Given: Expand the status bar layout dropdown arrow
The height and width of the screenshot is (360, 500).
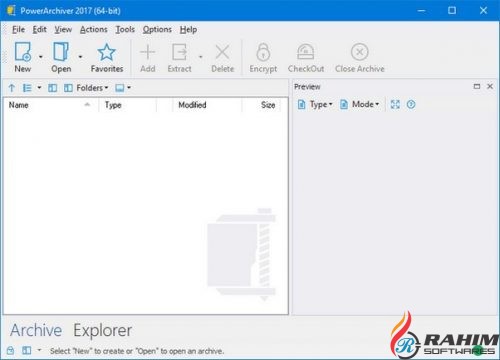Looking at the screenshot, I should (x=39, y=350).
